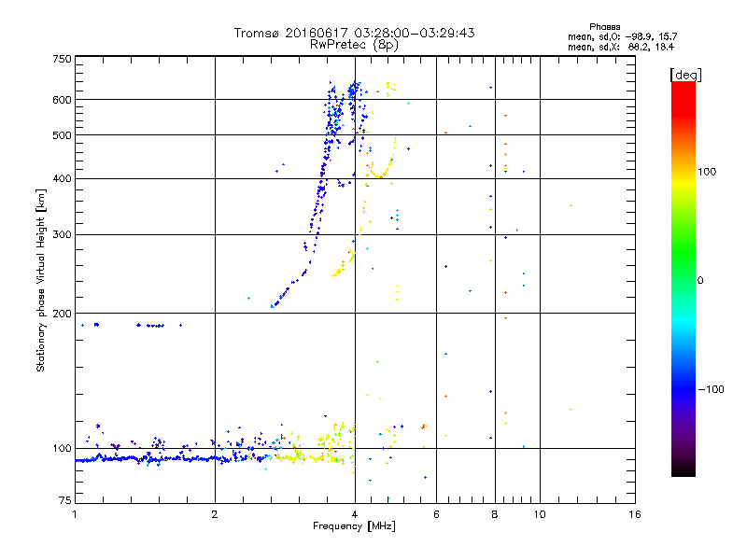Image resolution: width=747 pixels, height=560 pixels.
Task: Click the x-axis tick label '4'
Action: (355, 514)
